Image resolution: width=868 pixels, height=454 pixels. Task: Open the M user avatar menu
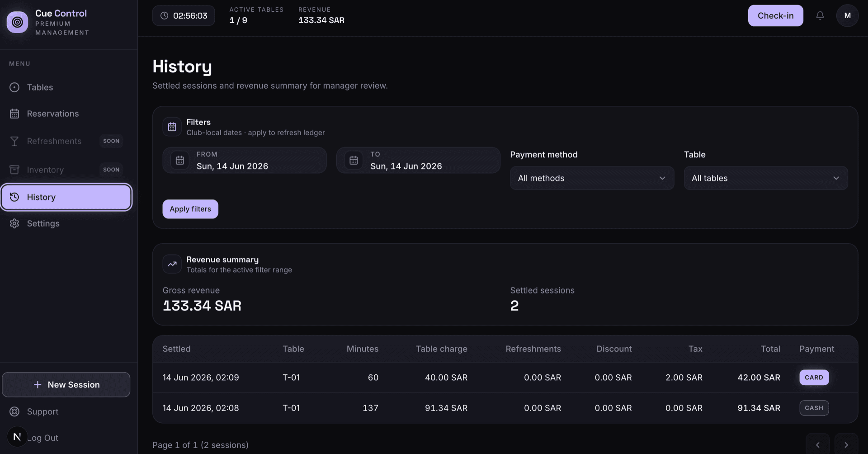847,16
